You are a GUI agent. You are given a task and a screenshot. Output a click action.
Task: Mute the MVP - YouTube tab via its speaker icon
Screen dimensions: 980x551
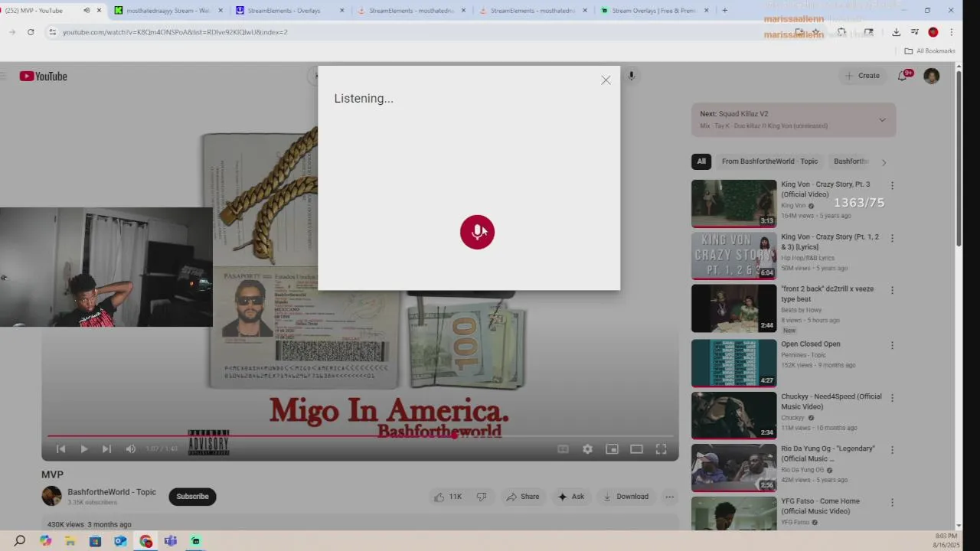point(86,11)
